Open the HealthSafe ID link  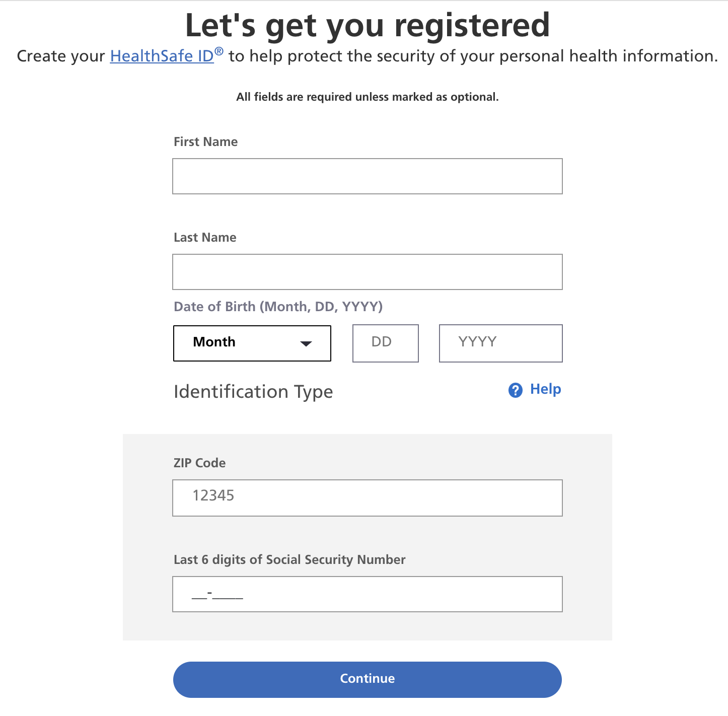click(x=162, y=56)
